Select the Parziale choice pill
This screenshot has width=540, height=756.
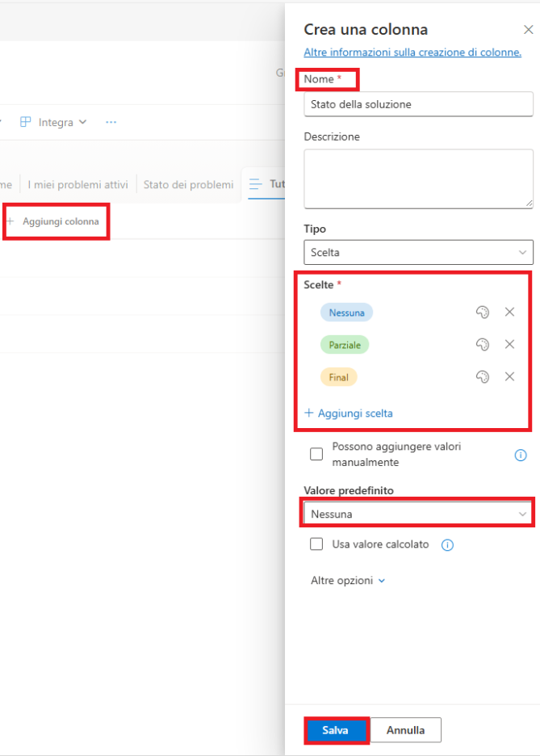coord(345,345)
